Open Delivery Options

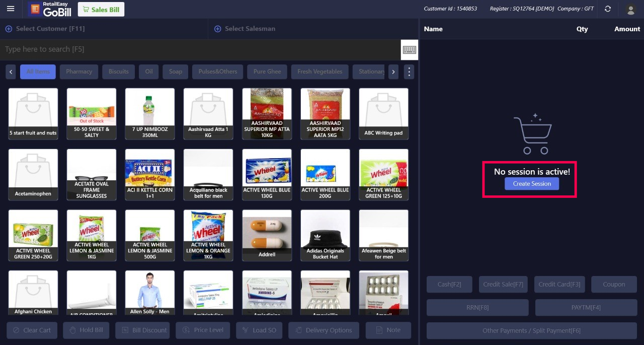click(324, 330)
